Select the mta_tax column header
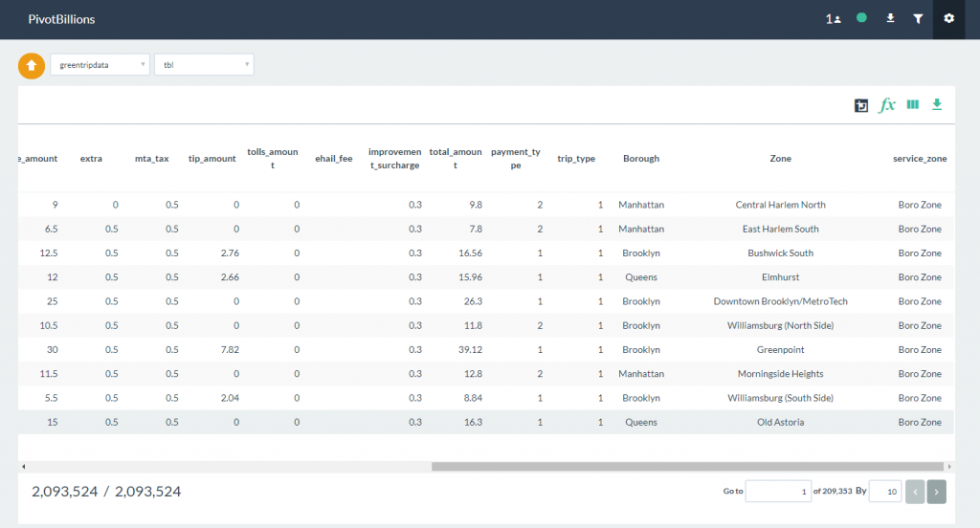980x528 pixels. point(152,159)
